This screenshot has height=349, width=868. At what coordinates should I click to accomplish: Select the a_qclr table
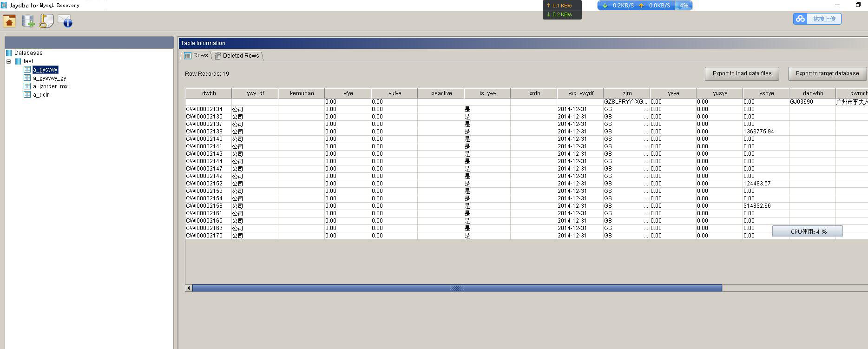41,95
